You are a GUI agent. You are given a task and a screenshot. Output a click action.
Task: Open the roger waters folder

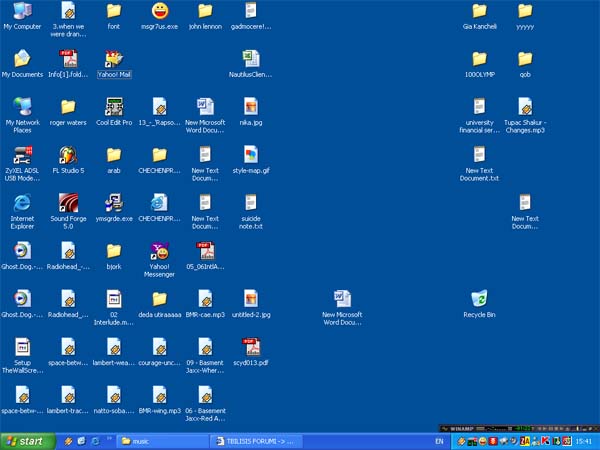click(x=68, y=112)
